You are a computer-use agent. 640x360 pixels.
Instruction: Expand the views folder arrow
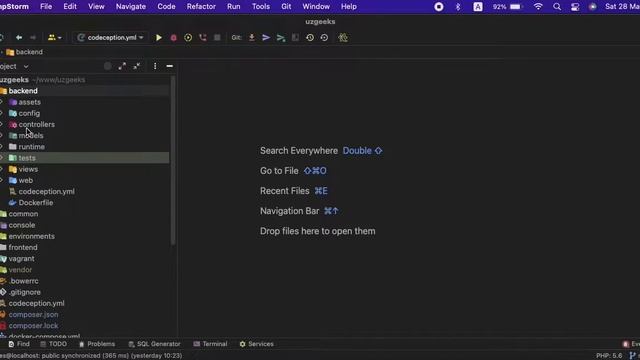coord(2,169)
